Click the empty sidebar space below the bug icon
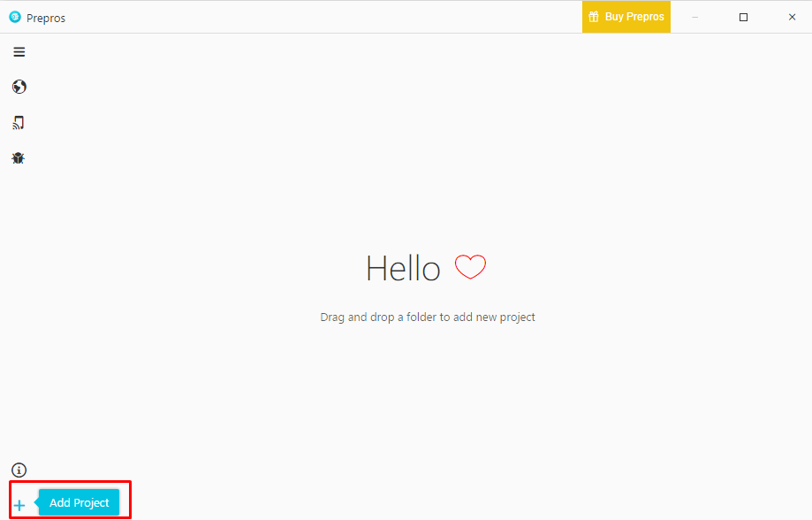812x520 pixels. [19, 310]
